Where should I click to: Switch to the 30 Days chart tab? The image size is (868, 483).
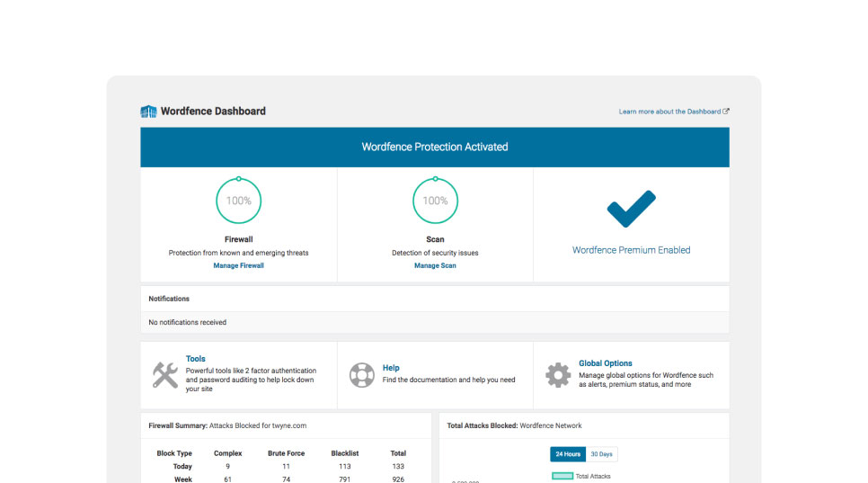click(x=601, y=454)
